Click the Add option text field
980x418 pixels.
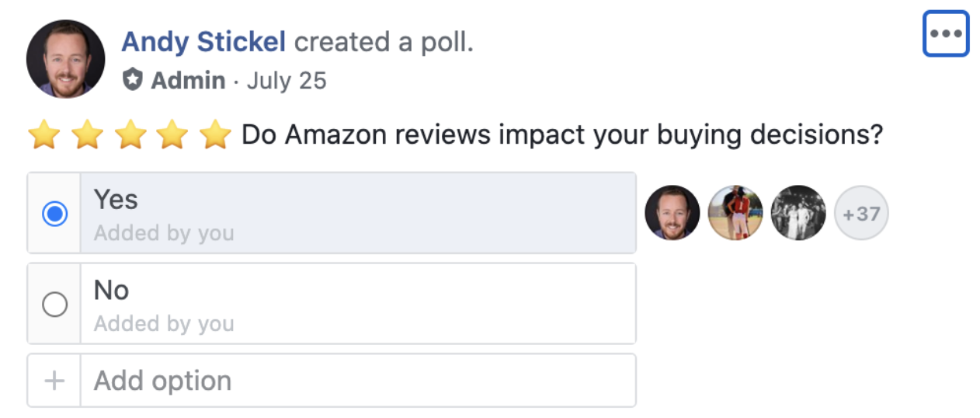[x=357, y=381]
